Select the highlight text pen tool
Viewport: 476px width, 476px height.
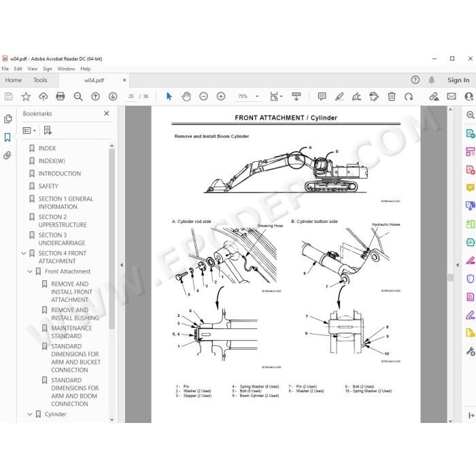pos(339,97)
